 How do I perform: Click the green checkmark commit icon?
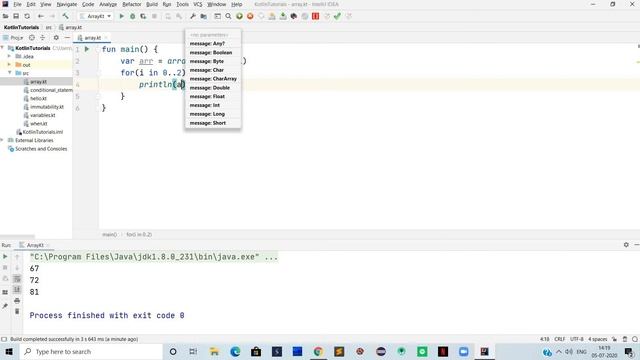pyautogui.click(x=337, y=16)
